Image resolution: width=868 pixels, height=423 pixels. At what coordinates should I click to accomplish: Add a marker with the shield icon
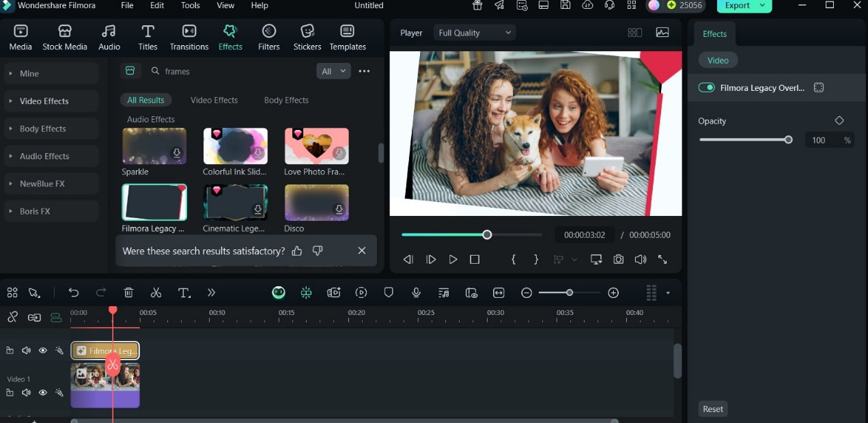tap(389, 292)
